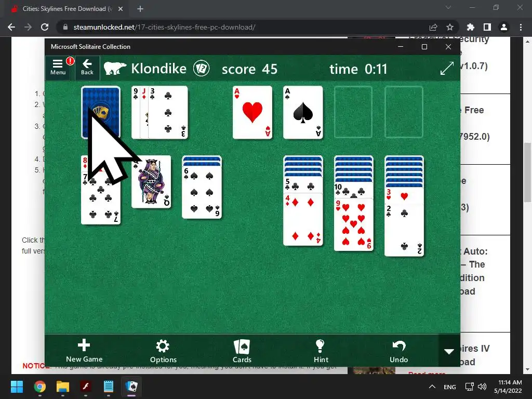
Task: Click the Ace of spades foundation
Action: 303,112
